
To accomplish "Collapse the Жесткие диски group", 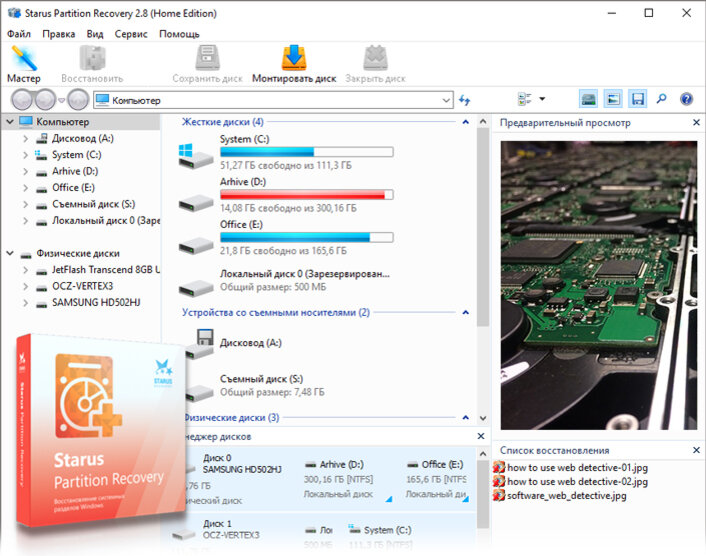I will pos(466,122).
